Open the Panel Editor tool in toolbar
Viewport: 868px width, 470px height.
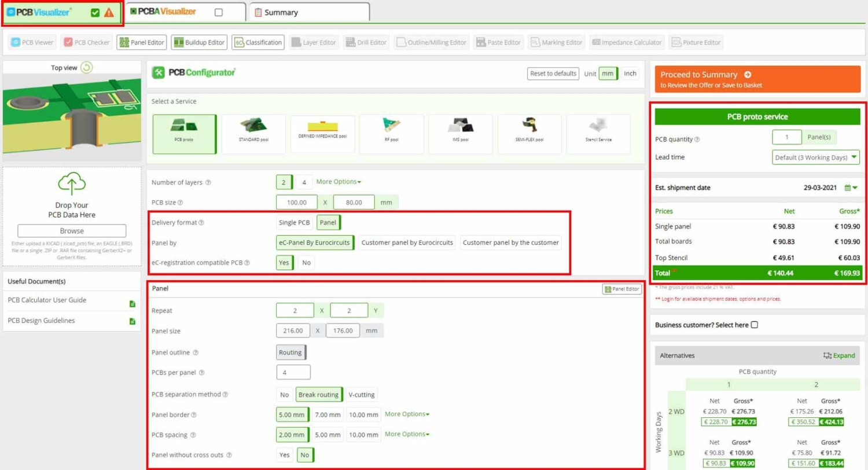(142, 42)
